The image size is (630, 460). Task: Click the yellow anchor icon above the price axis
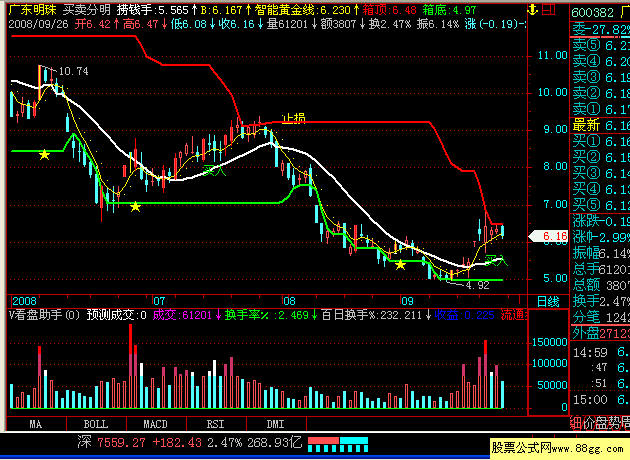(533, 10)
